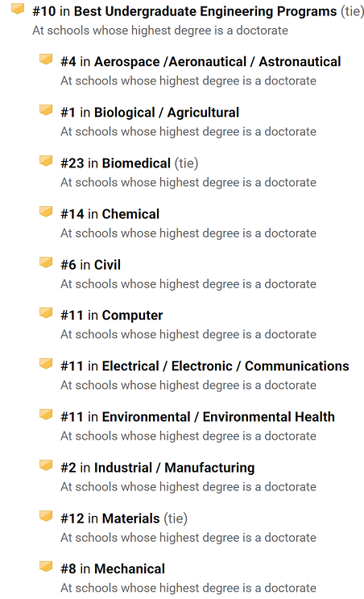Image resolution: width=364 pixels, height=599 pixels.
Task: Click the badge icon beside #11 in Computer
Action: (x=46, y=313)
